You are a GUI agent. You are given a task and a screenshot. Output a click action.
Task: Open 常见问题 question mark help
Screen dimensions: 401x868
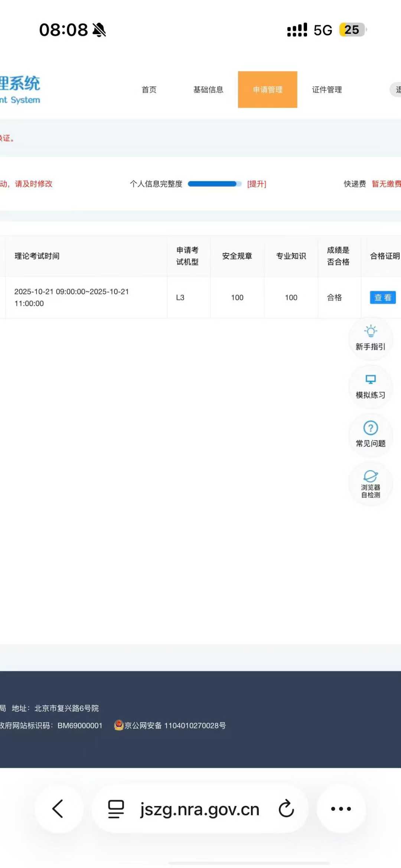(x=370, y=435)
